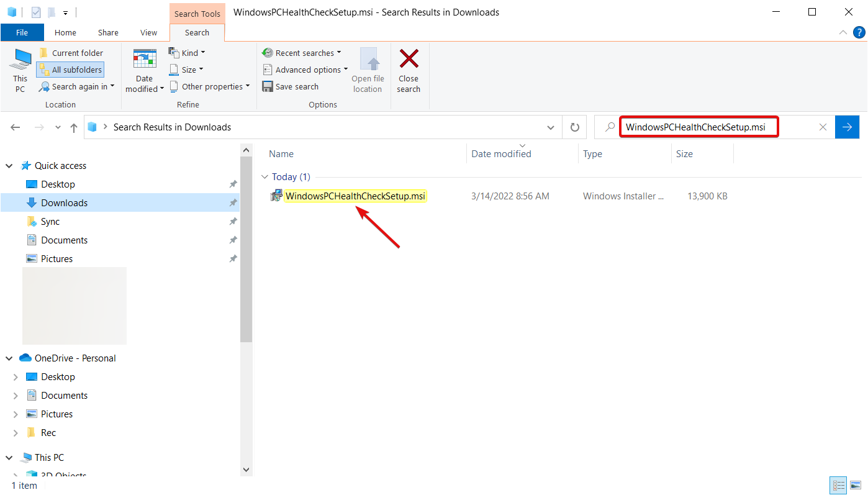Go up one folder level
The width and height of the screenshot is (868, 495).
[x=74, y=127]
